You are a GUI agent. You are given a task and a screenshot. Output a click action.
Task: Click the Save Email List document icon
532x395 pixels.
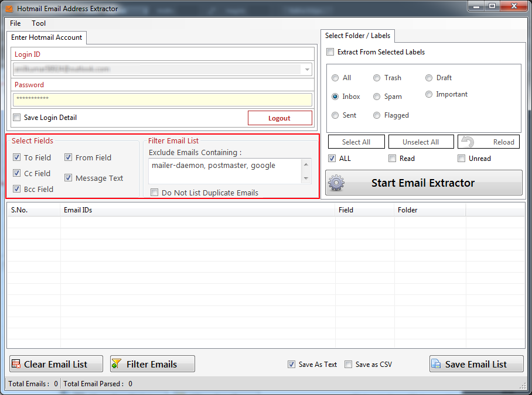pyautogui.click(x=436, y=364)
